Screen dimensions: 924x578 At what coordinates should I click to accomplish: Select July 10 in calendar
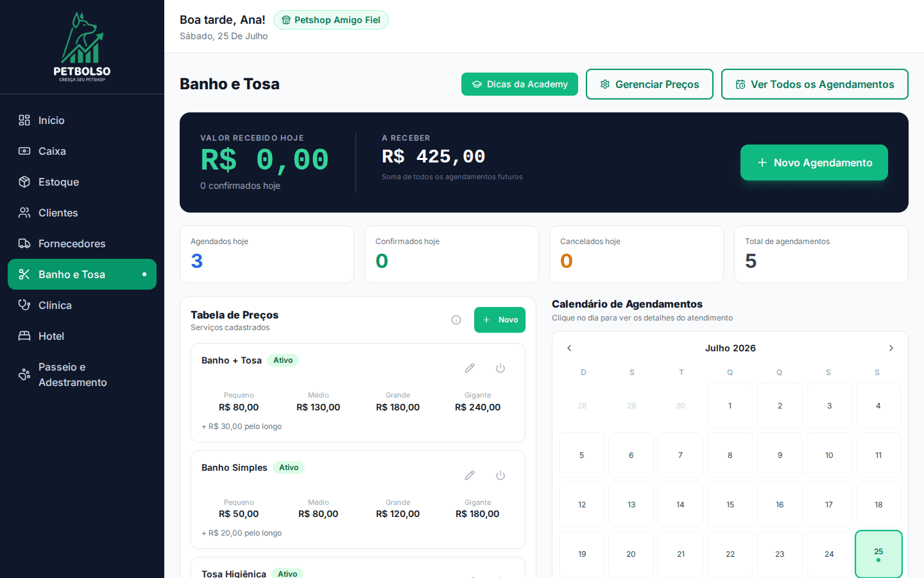(x=829, y=455)
